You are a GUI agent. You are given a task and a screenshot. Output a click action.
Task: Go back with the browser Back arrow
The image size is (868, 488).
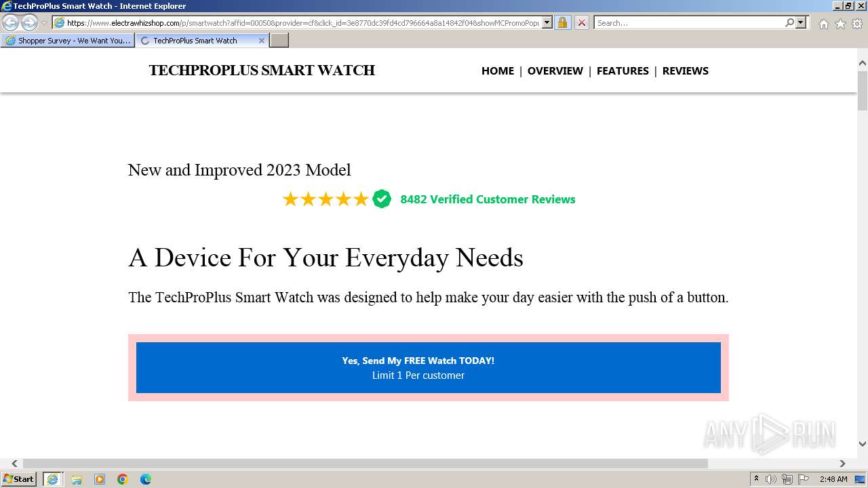pos(11,23)
